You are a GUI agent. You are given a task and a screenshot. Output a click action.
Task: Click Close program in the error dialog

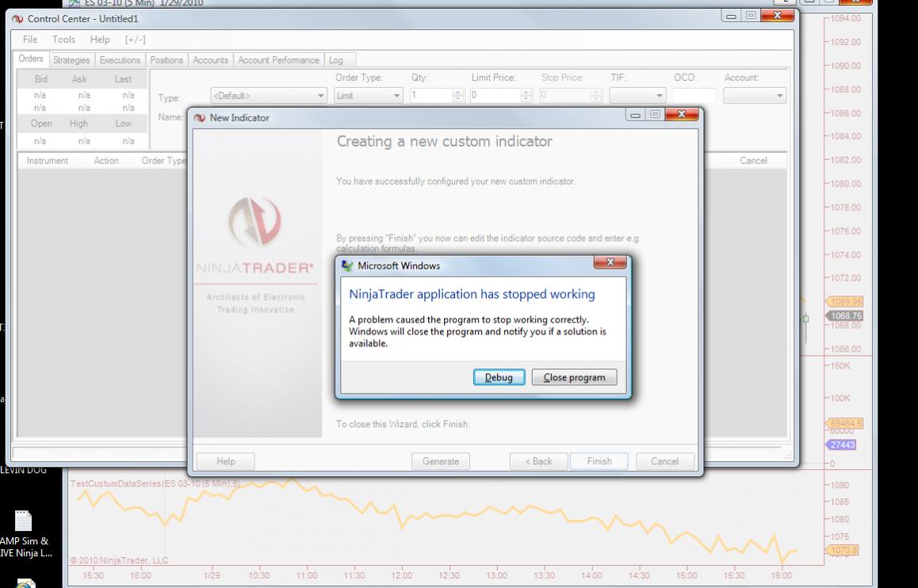(x=574, y=377)
